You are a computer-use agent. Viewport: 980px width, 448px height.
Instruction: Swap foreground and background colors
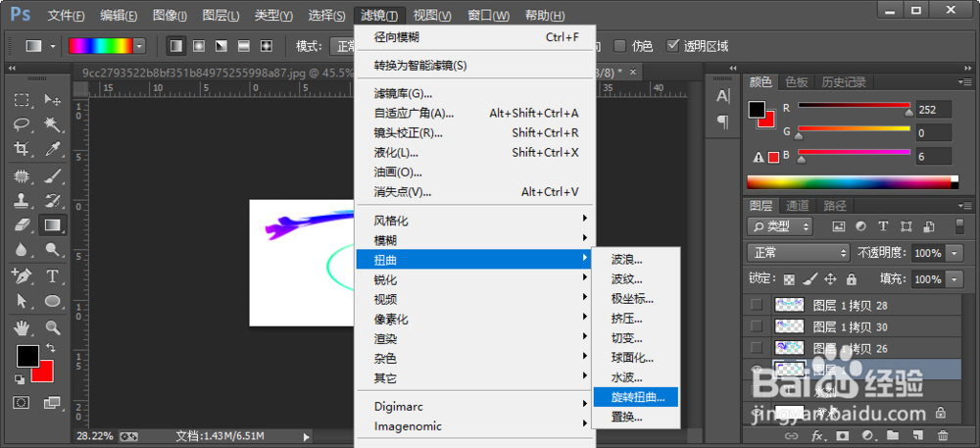51,348
